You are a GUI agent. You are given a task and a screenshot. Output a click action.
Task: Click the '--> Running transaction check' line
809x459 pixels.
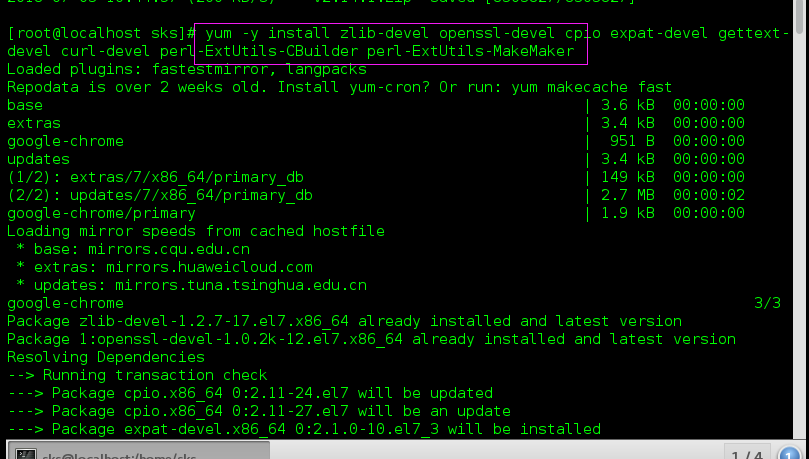tap(137, 375)
